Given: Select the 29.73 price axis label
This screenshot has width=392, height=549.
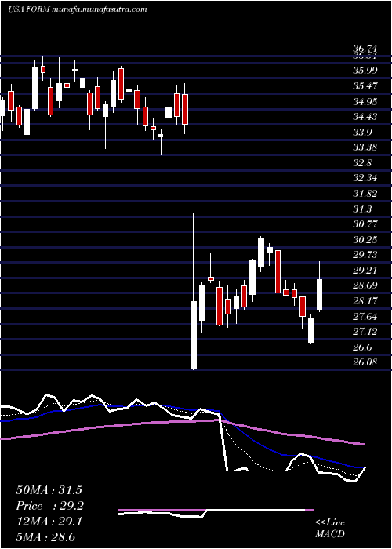Looking at the screenshot, I should (x=365, y=255).
